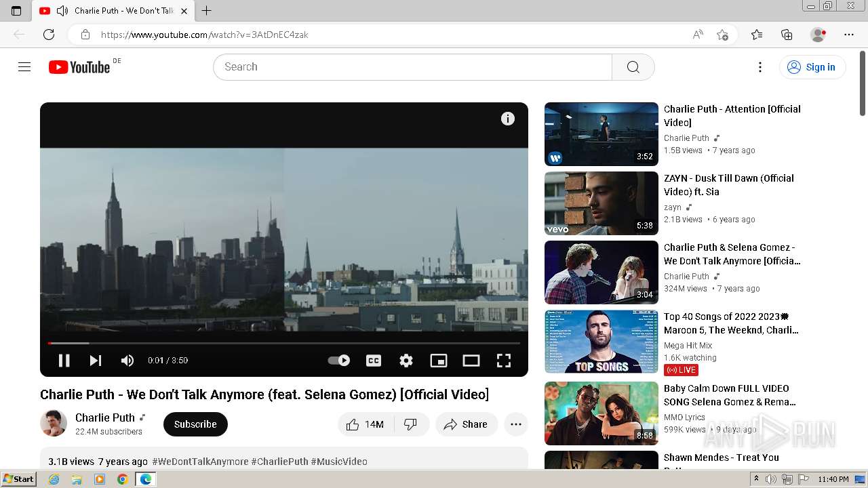Viewport: 868px width, 488px height.
Task: Launch Internet Explorer from taskbar
Action: (x=54, y=479)
